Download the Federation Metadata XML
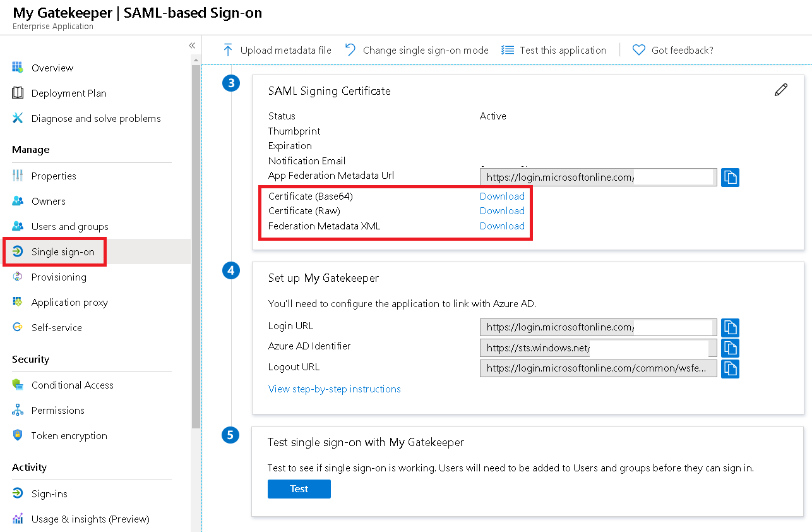 [502, 226]
